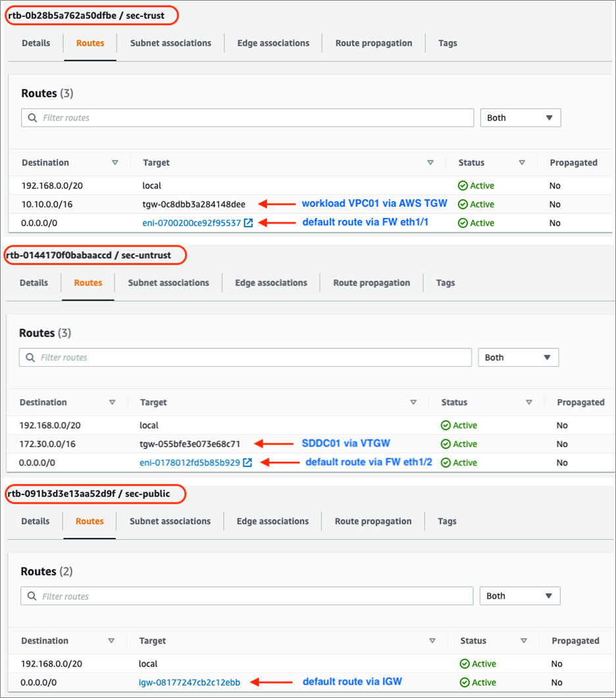Screen dimensions: 616x698
Task: Open eni-0700200ce92f95537 target link
Action: pos(192,223)
